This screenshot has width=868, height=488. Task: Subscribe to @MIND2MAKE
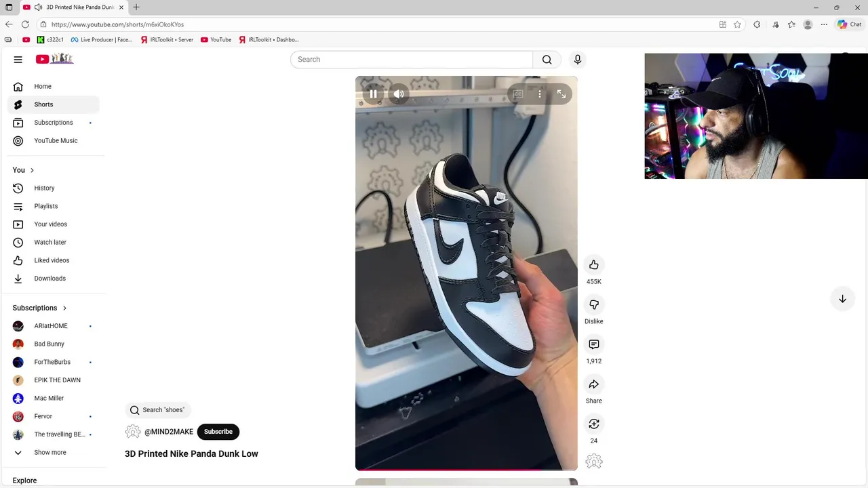coord(218,432)
